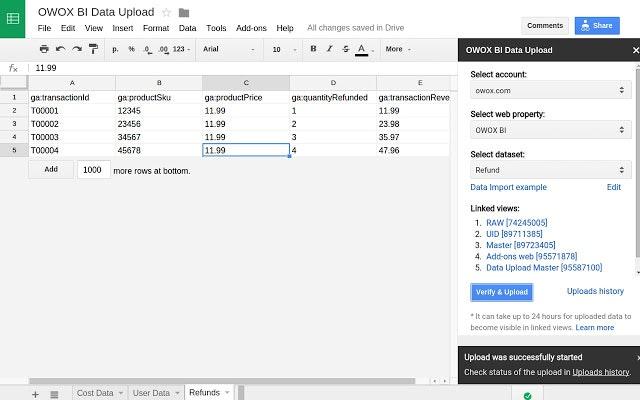Open the all sheets list icon
This screenshot has width=640, height=400.
tap(54, 394)
